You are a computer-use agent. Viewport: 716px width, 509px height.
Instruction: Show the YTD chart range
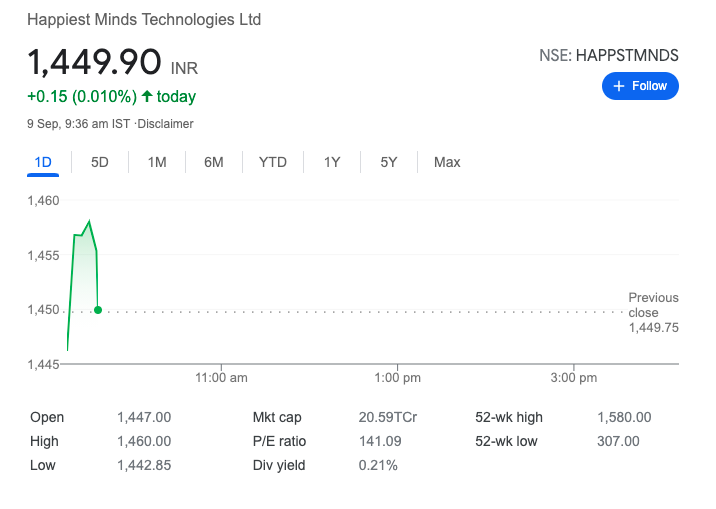tap(273, 162)
